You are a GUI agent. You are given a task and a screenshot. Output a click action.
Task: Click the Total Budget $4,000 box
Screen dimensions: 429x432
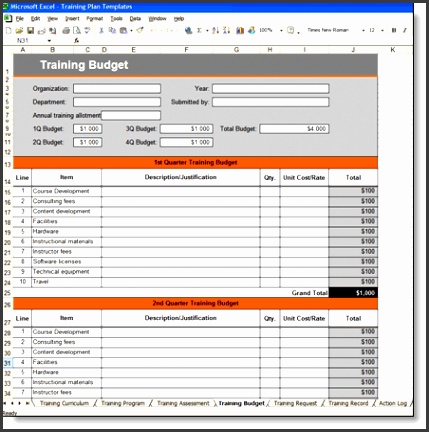(294, 129)
